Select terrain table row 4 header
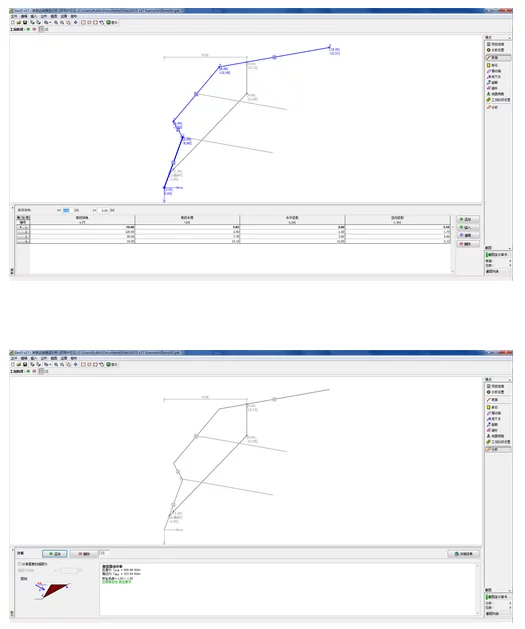This screenshot has height=629, width=525. coord(23,241)
